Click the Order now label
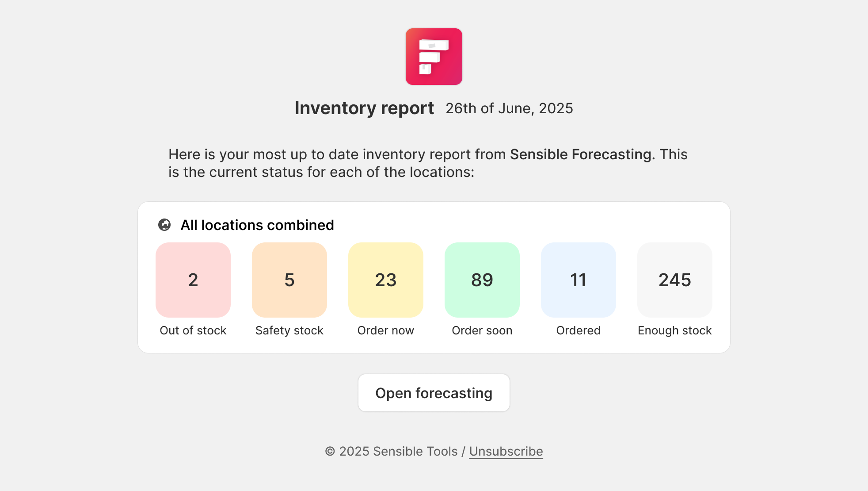 pos(386,330)
